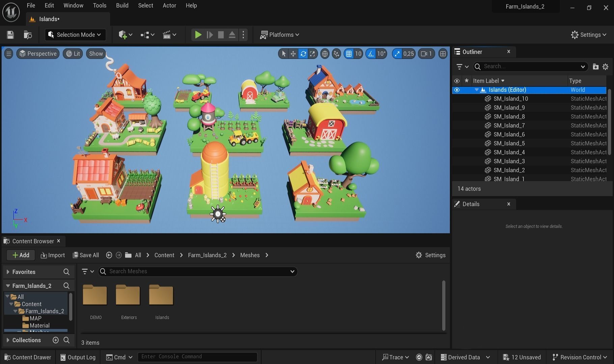
Task: Maximize or restore viewport layout icon
Action: pyautogui.click(x=443, y=54)
